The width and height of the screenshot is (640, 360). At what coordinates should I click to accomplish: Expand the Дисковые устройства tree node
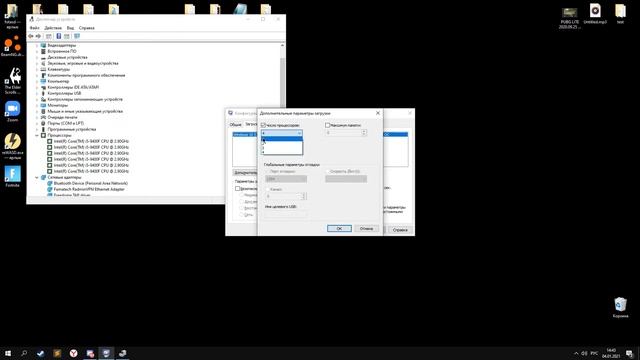click(x=37, y=58)
